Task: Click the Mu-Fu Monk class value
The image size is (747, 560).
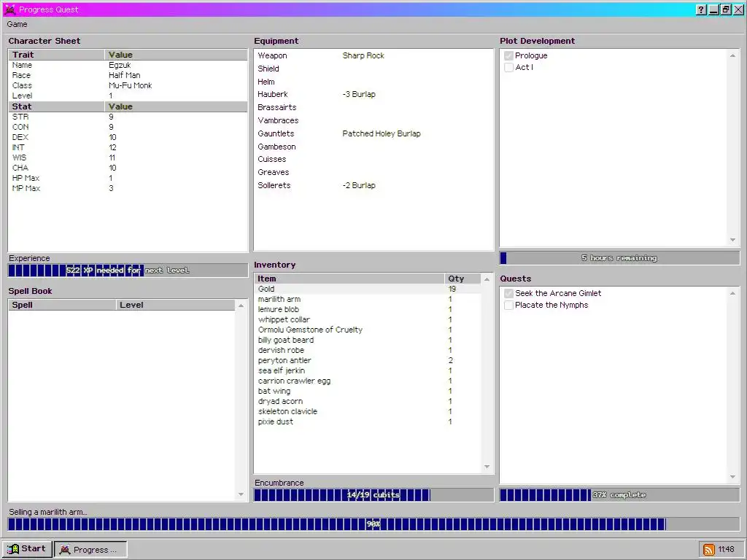Action: click(x=130, y=86)
